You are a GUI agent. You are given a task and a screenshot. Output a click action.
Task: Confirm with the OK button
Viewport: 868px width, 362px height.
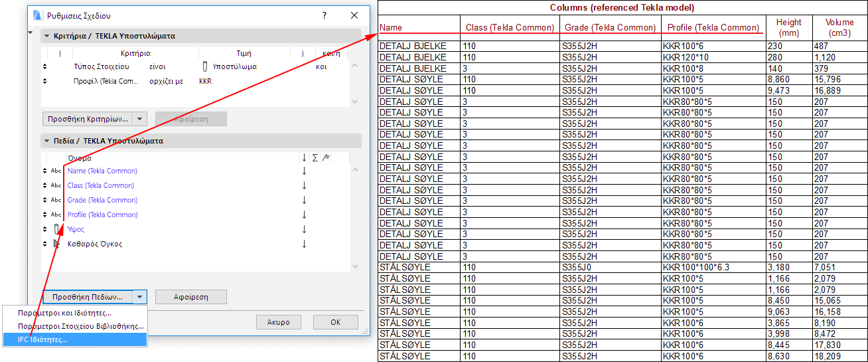coord(336,322)
